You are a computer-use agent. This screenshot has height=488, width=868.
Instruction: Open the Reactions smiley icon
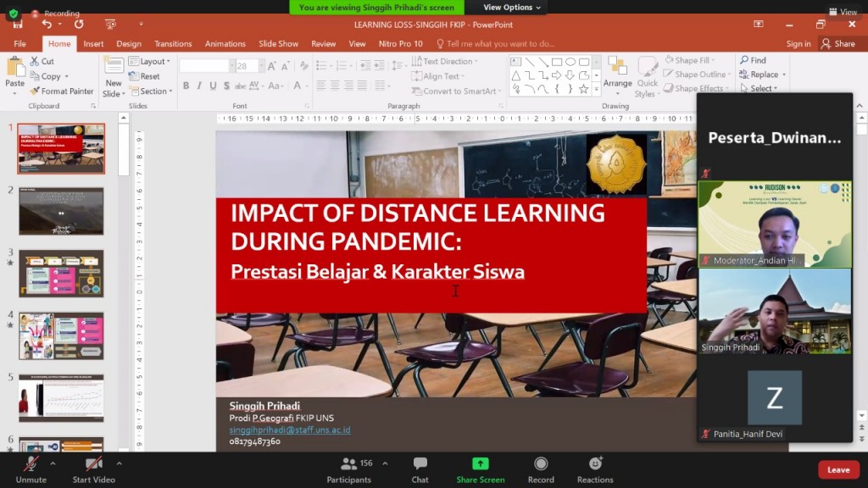pos(595,465)
